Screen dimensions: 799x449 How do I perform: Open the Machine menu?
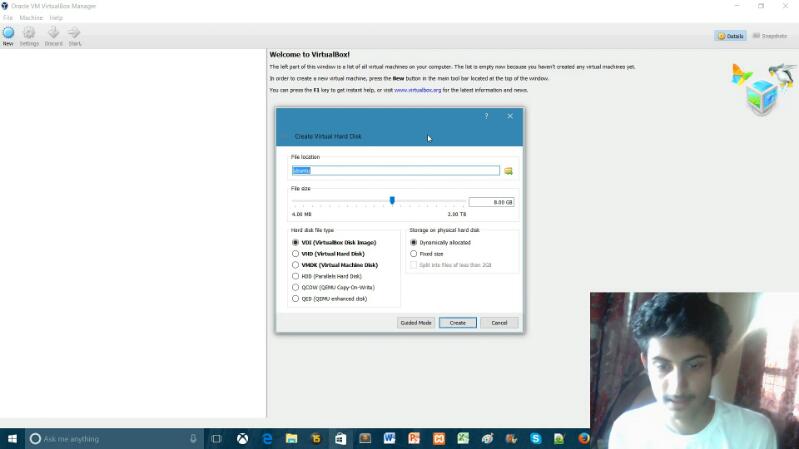click(x=31, y=18)
